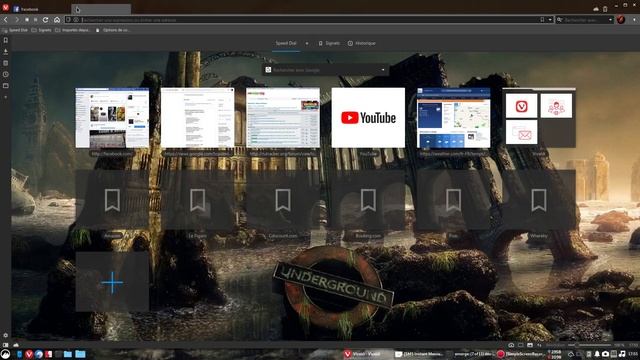
Task: Open the synced tabs cloud icon
Action: click(596, 9)
